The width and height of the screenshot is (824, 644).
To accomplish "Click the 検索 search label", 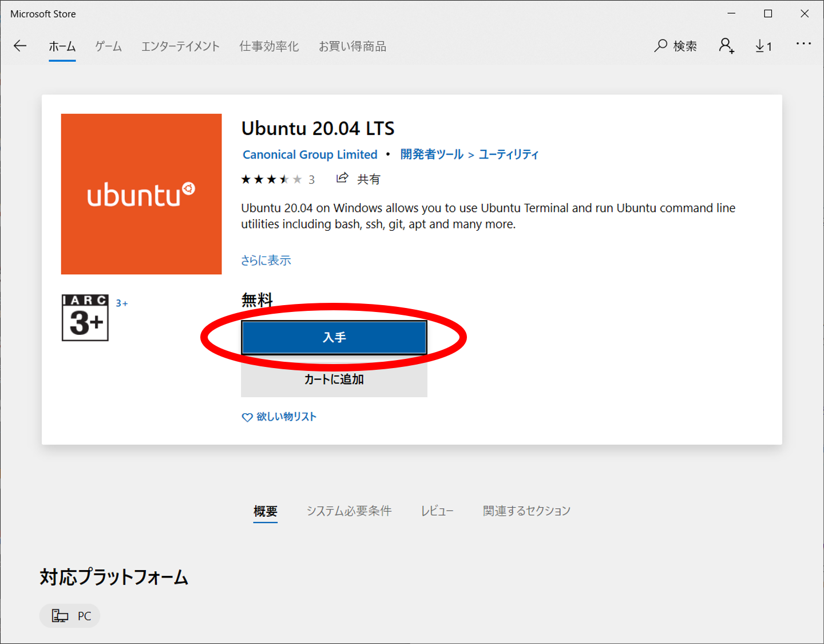I will tap(685, 46).
